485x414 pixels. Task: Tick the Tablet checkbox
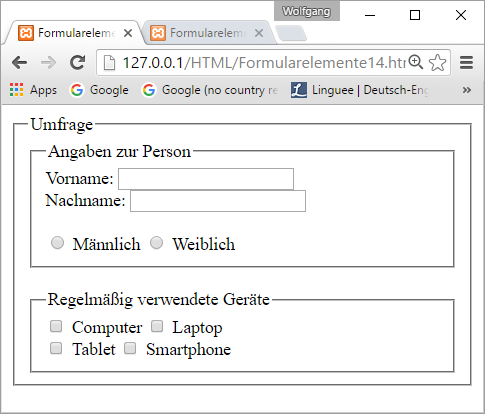(56, 348)
